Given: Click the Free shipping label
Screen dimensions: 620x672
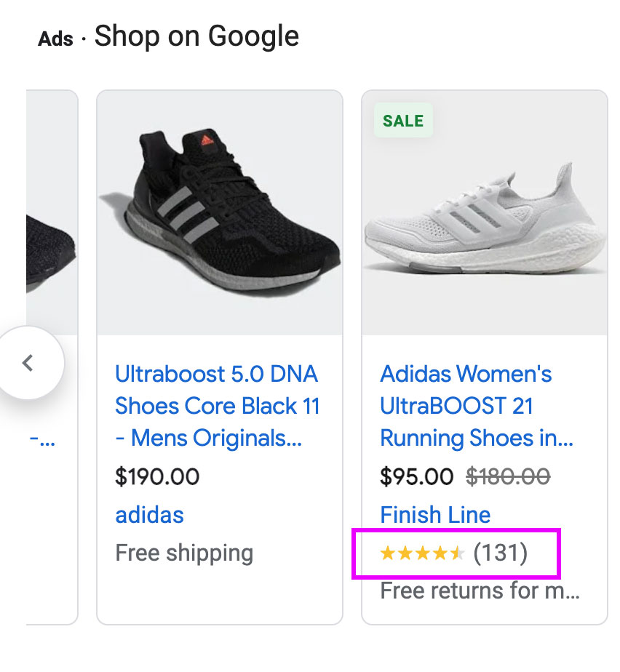Looking at the screenshot, I should 184,553.
